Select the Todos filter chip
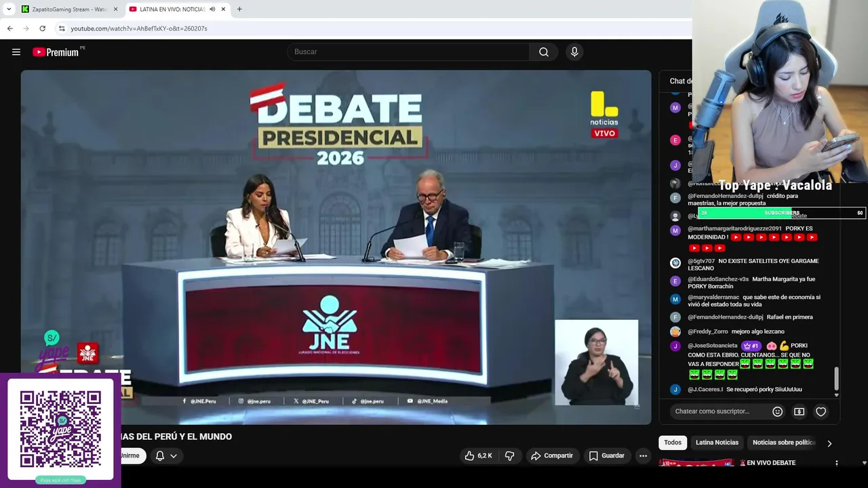The height and width of the screenshot is (488, 868). [x=673, y=443]
